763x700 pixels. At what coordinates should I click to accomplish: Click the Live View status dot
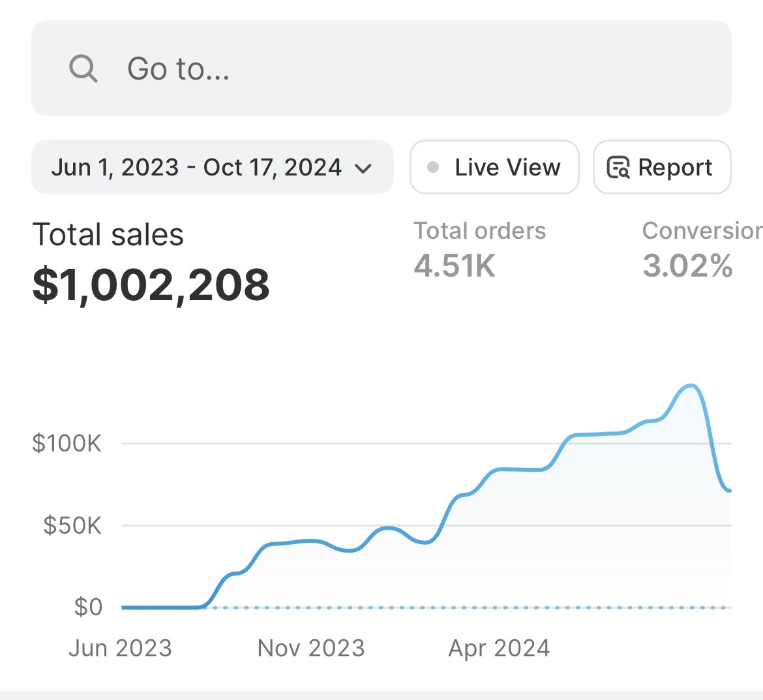click(x=432, y=168)
